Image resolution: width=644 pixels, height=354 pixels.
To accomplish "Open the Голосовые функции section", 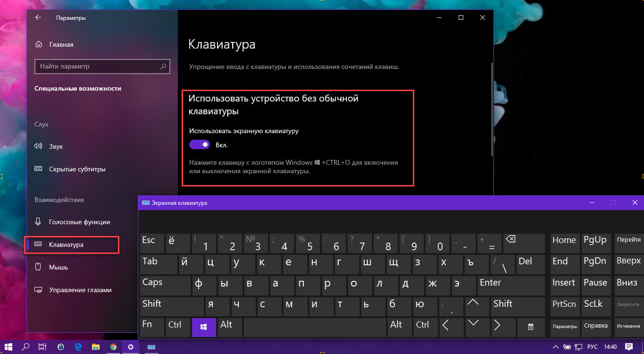I will point(72,222).
